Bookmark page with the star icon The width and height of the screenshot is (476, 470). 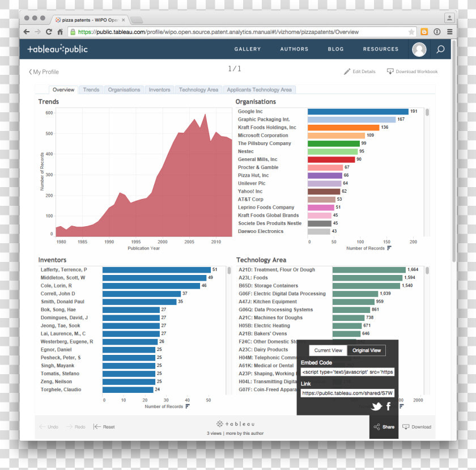411,32
